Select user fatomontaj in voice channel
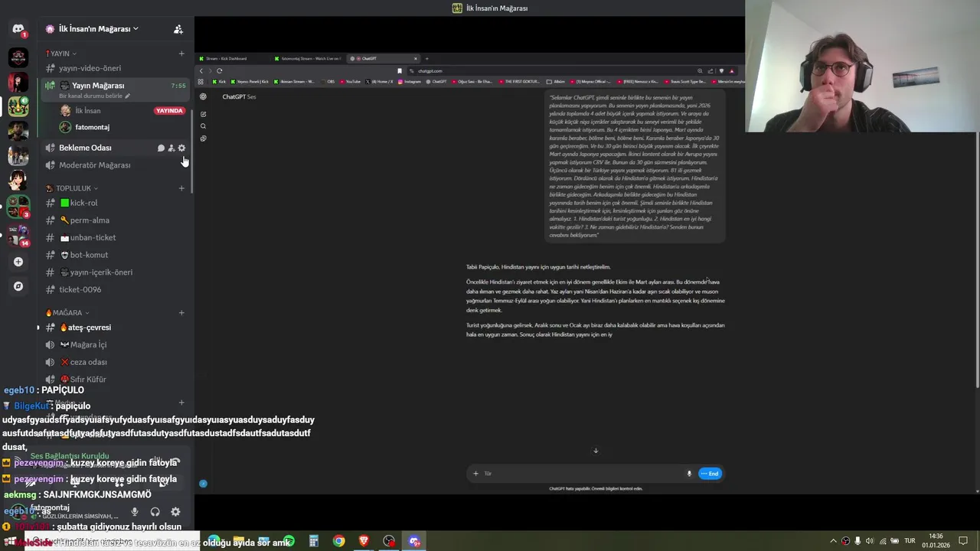The image size is (980, 551). (x=92, y=127)
